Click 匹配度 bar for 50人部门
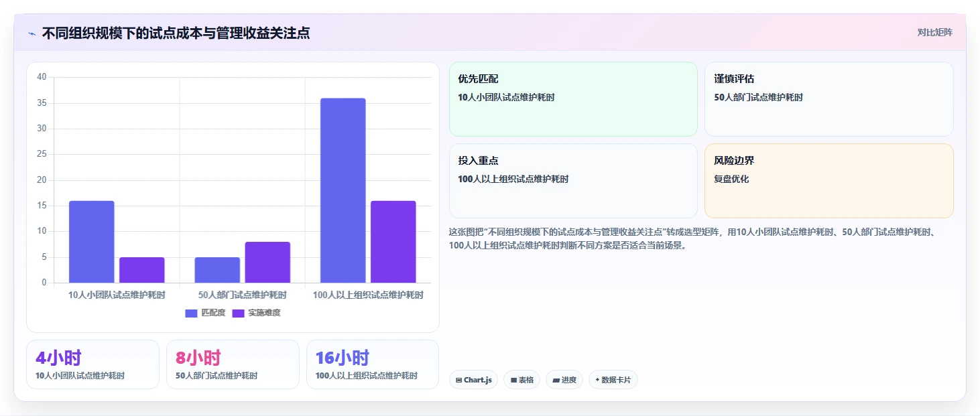 [x=217, y=270]
